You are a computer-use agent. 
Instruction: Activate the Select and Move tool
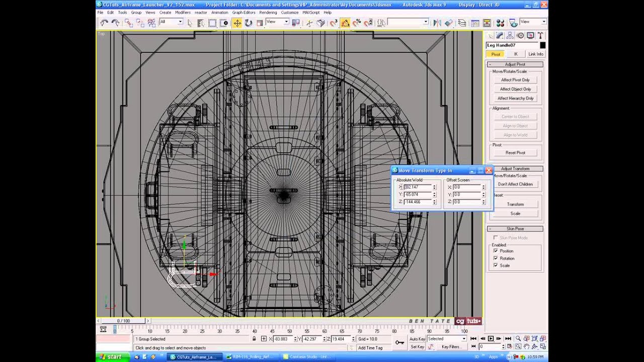[236, 23]
